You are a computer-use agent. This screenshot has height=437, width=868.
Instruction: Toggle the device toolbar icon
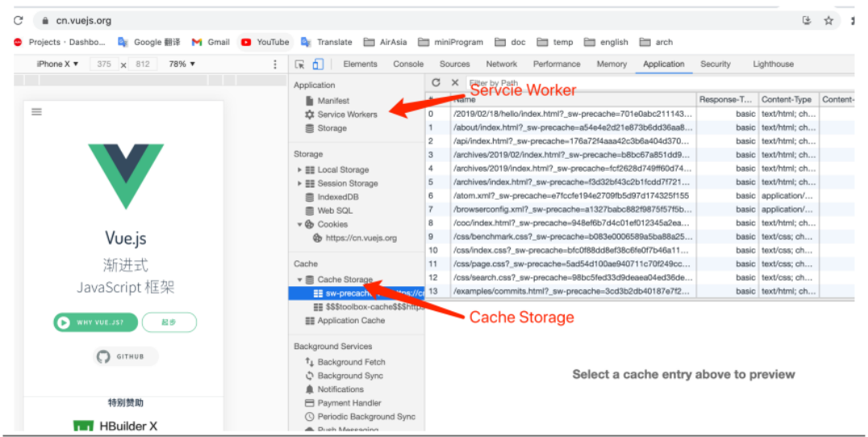point(318,65)
